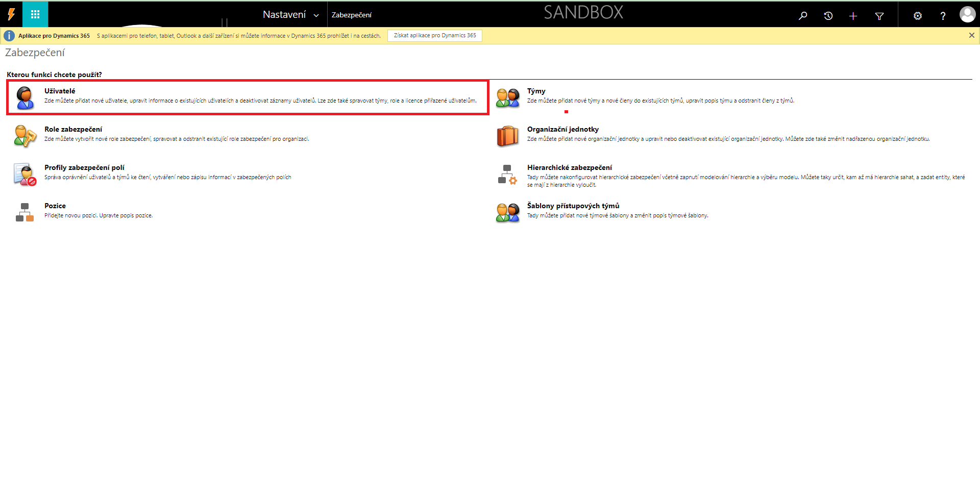This screenshot has height=495, width=980.
Task: Click the plus quick create icon
Action: (x=853, y=16)
